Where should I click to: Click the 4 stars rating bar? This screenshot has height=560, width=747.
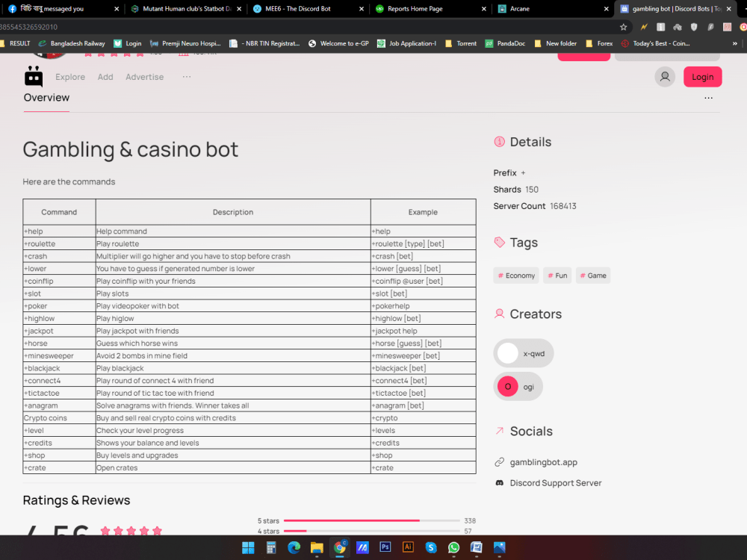(x=371, y=531)
